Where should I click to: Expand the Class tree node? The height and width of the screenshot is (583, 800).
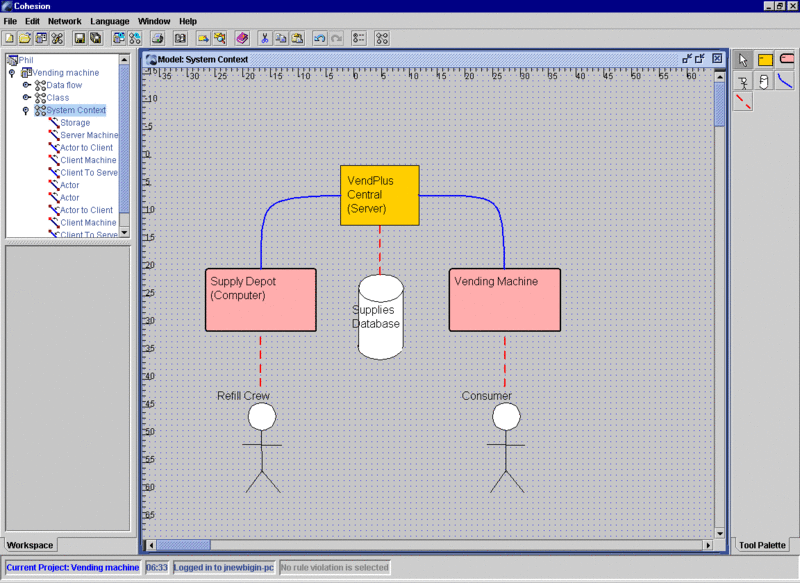27,97
